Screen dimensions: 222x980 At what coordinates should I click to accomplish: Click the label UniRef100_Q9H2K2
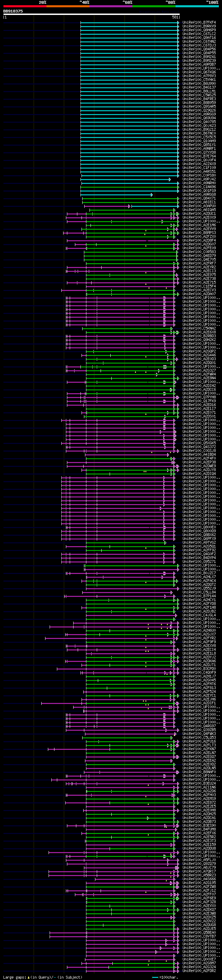(199, 340)
